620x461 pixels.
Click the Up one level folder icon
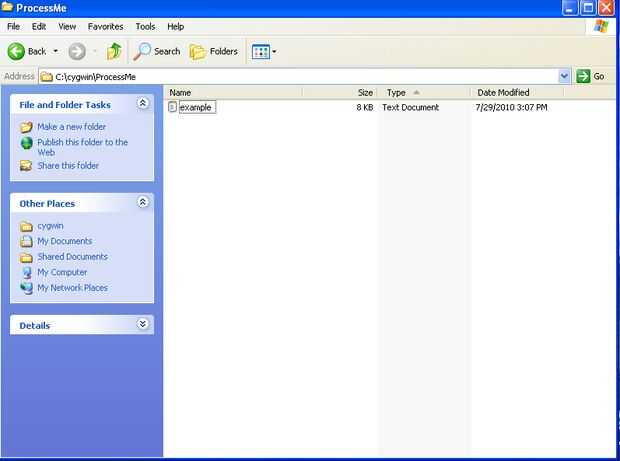click(114, 51)
